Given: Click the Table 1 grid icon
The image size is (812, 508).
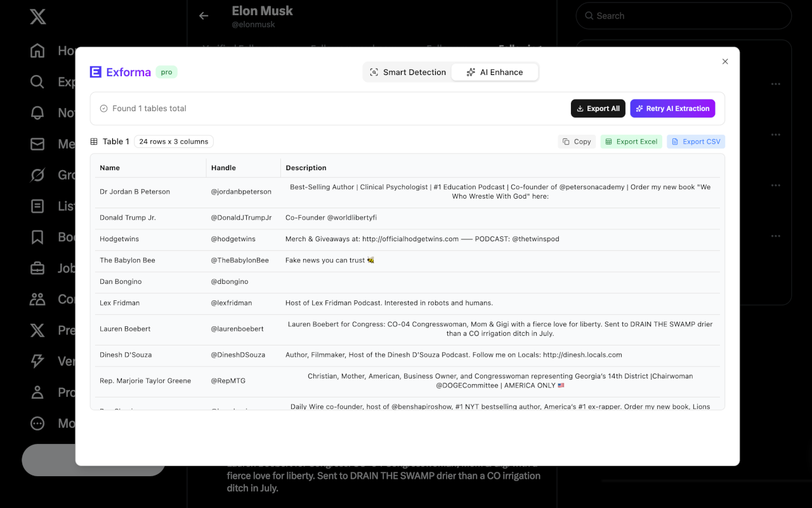Looking at the screenshot, I should [x=94, y=142].
